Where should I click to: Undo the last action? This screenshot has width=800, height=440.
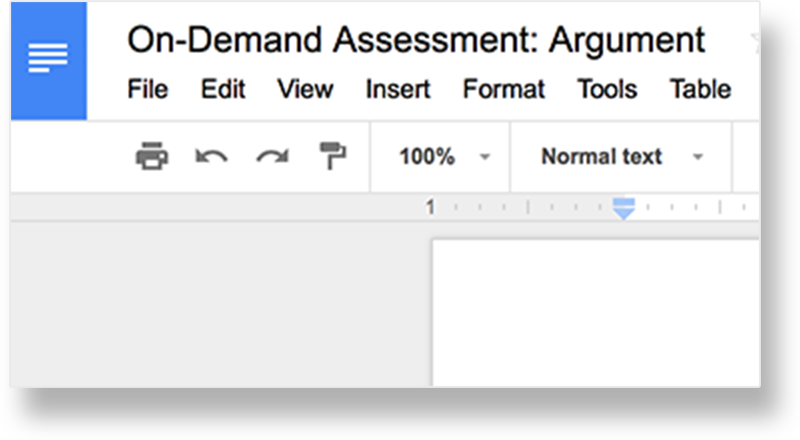[x=211, y=156]
